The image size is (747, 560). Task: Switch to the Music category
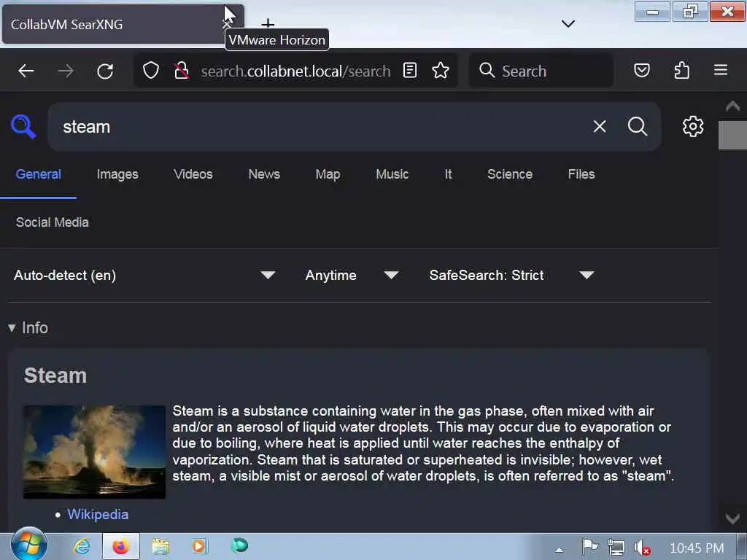392,174
